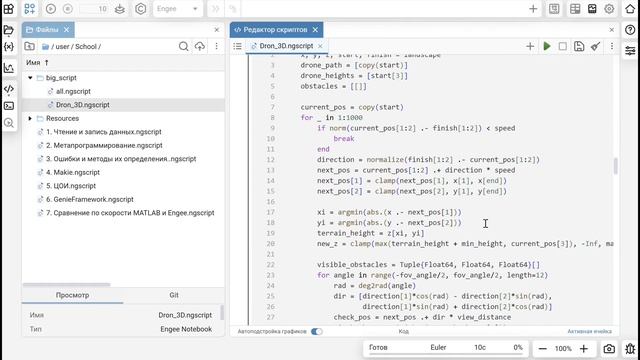Search files with magnifier icon
Screen dimensions: 640x360
point(184,47)
